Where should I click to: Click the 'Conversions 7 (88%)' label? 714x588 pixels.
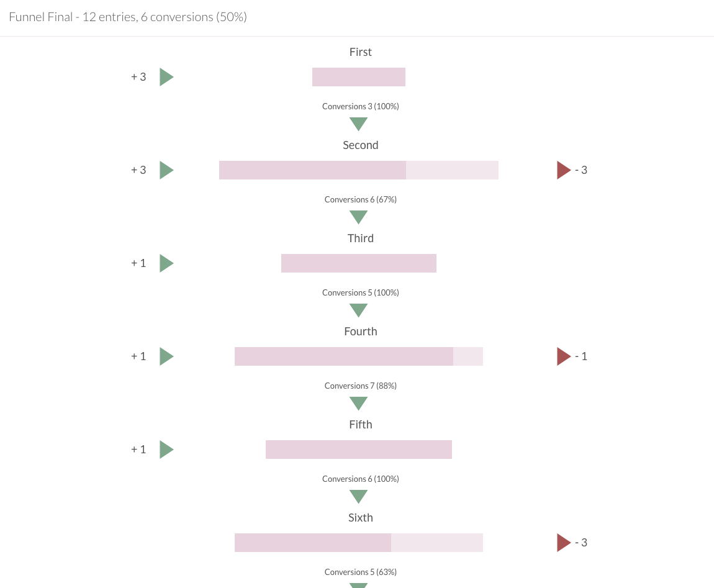pos(360,386)
